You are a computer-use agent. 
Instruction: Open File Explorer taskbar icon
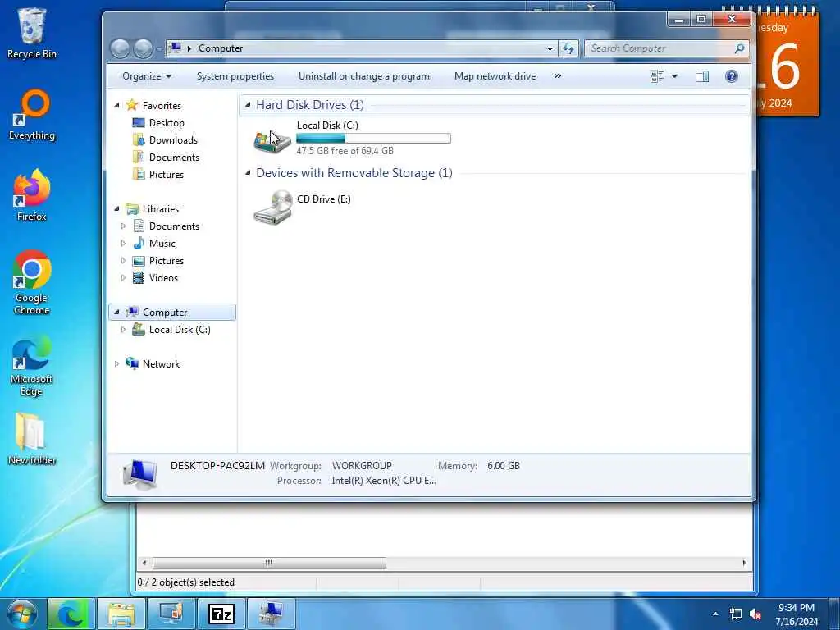(x=121, y=614)
